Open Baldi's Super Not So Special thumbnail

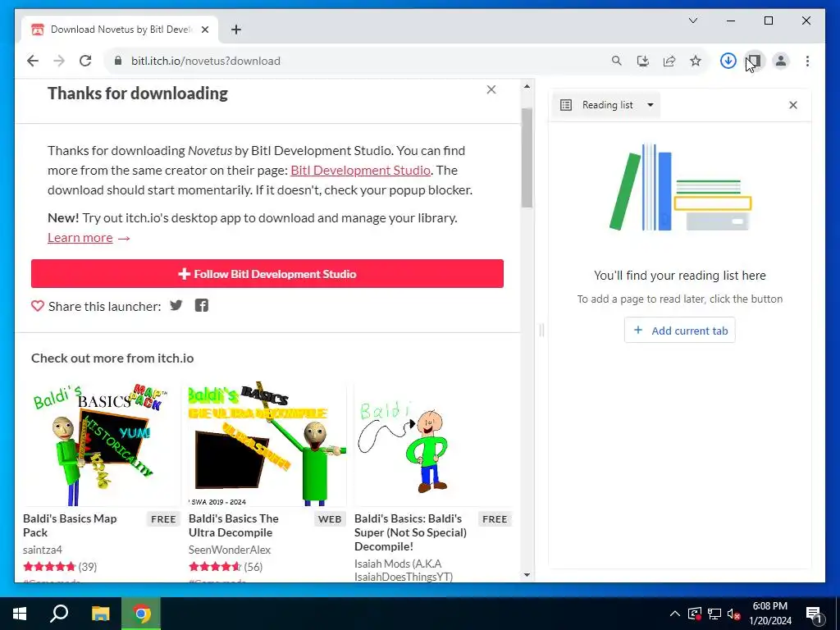pos(433,444)
